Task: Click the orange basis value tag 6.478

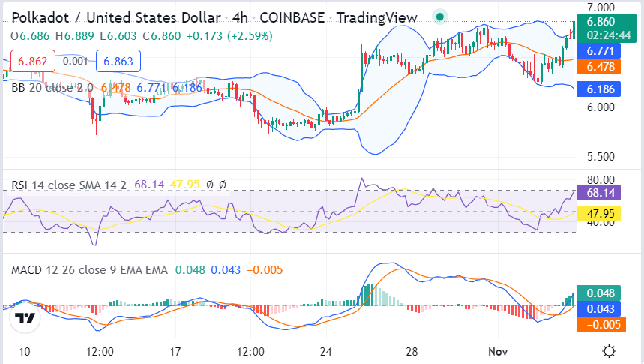Action: [x=599, y=67]
